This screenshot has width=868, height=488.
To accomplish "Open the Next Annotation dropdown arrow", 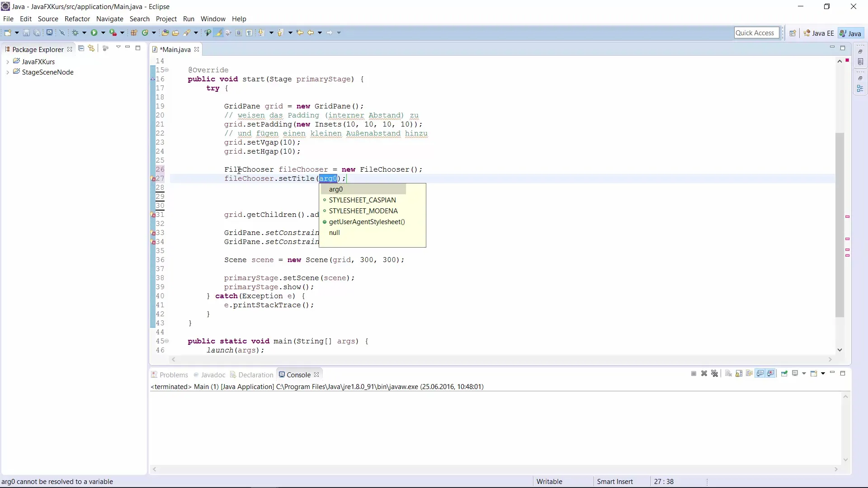I will (271, 33).
